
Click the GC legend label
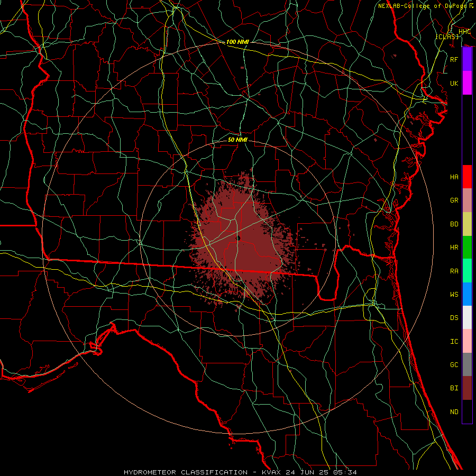(x=454, y=364)
